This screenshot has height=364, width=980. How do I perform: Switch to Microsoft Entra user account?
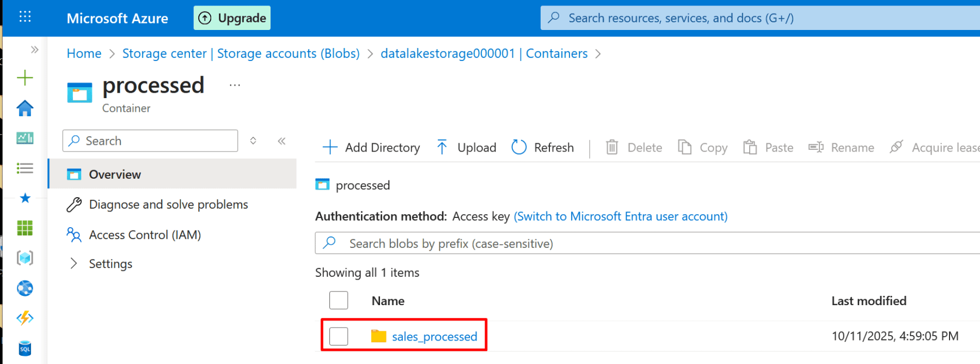point(620,216)
